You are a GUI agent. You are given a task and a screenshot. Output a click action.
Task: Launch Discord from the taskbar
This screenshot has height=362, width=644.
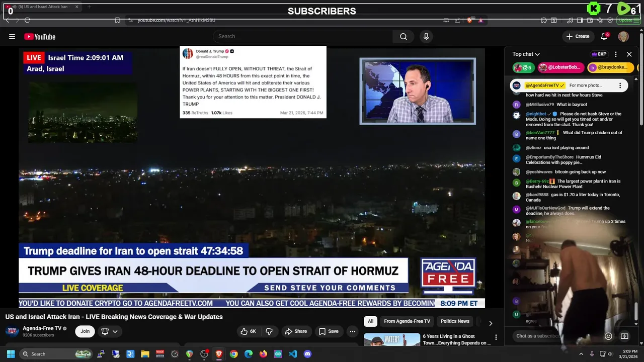tap(307, 354)
